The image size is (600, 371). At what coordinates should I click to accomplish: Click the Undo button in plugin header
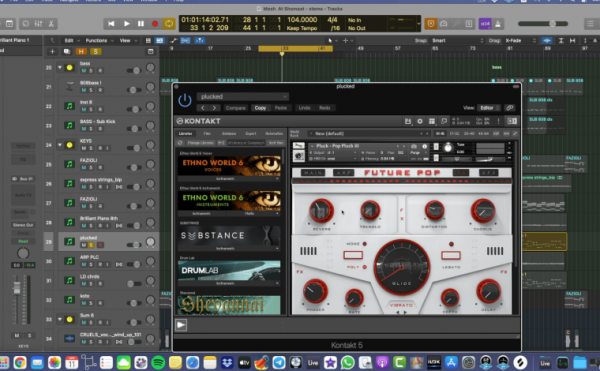tap(305, 108)
